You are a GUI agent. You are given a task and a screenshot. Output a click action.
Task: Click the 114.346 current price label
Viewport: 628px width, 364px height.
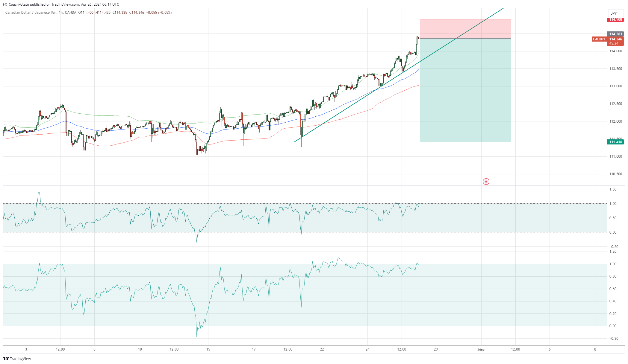coord(615,39)
